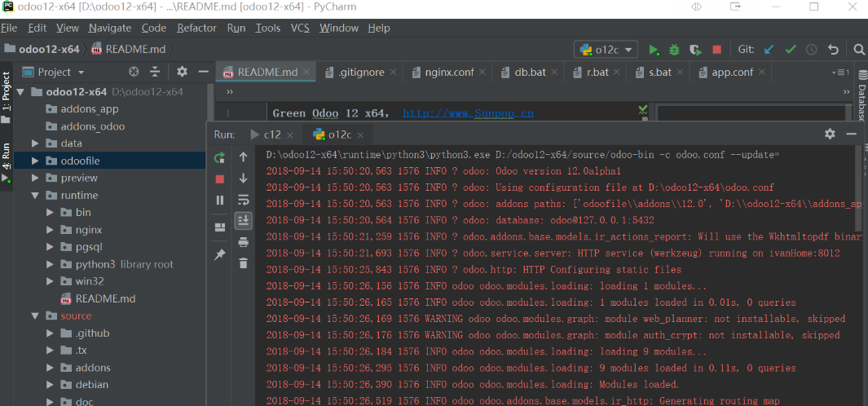The image size is (868, 406).
Task: Update project with blue Git arrow
Action: click(769, 50)
